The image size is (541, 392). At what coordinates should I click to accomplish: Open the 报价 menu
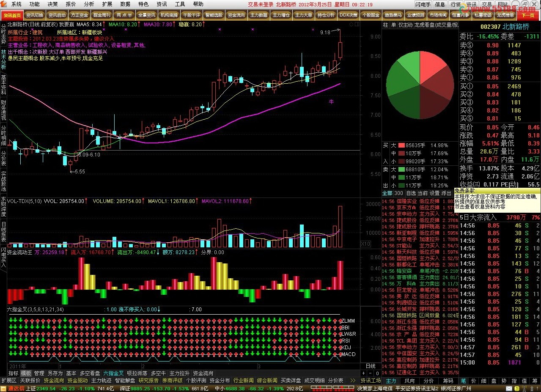[71, 4]
